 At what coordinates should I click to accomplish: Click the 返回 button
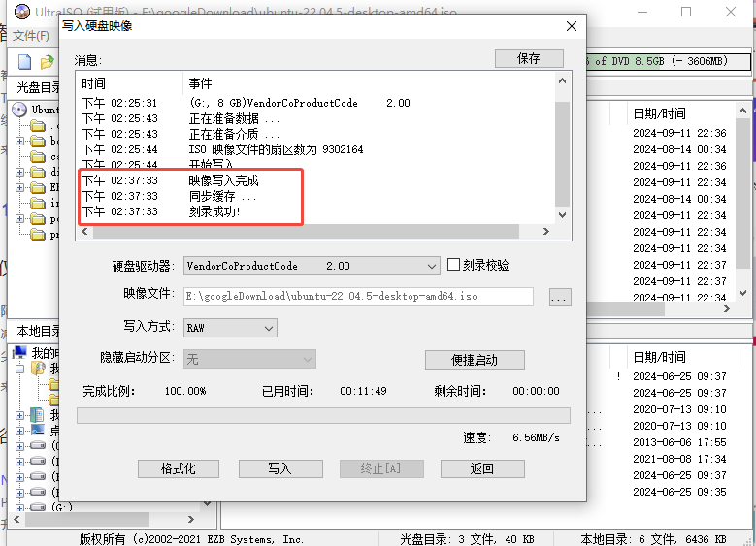482,468
